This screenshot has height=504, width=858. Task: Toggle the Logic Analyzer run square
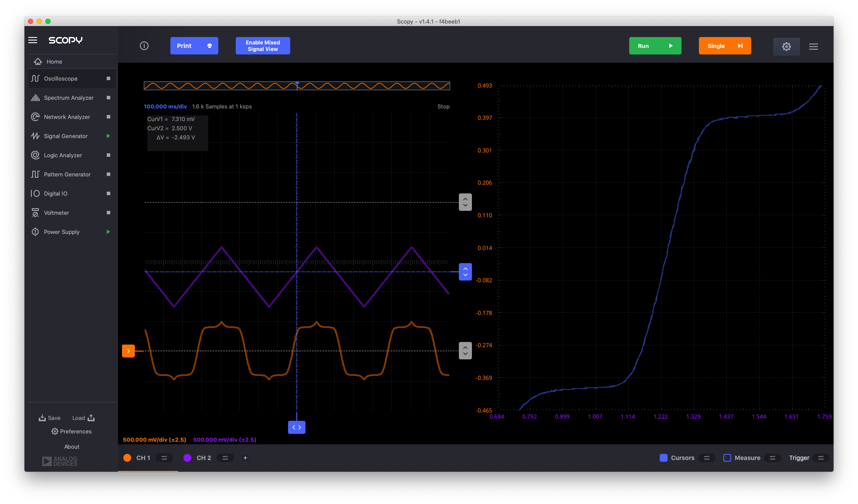coord(109,155)
